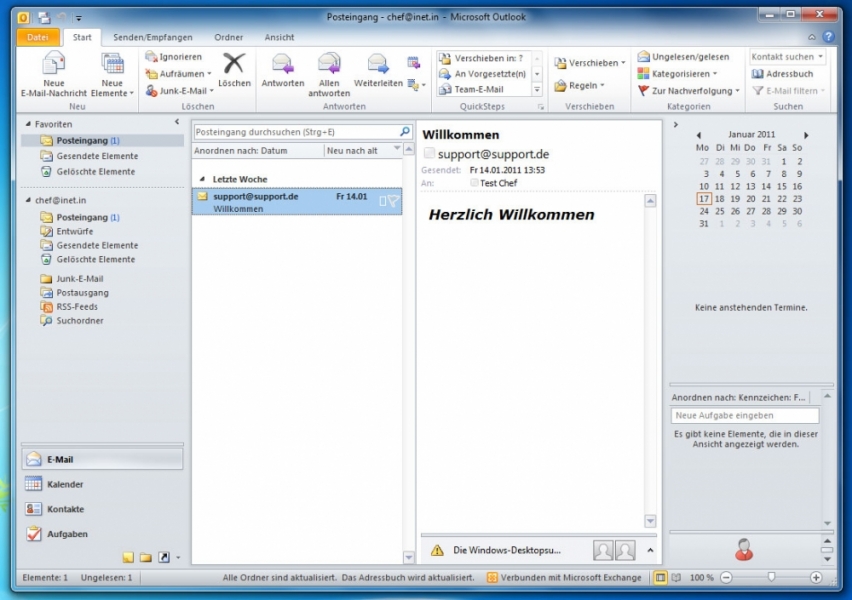
Task: Toggle the category box on the support message
Action: [382, 201]
